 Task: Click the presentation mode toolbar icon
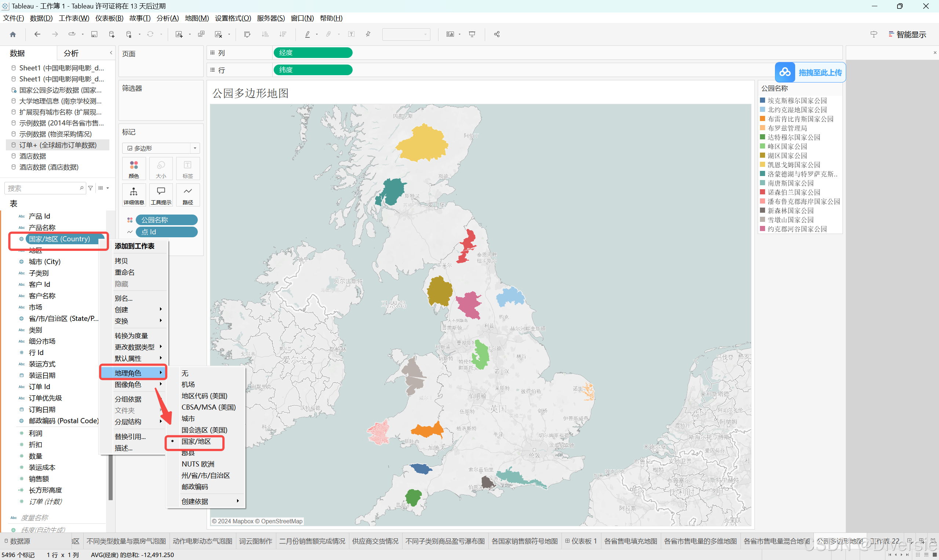click(472, 34)
